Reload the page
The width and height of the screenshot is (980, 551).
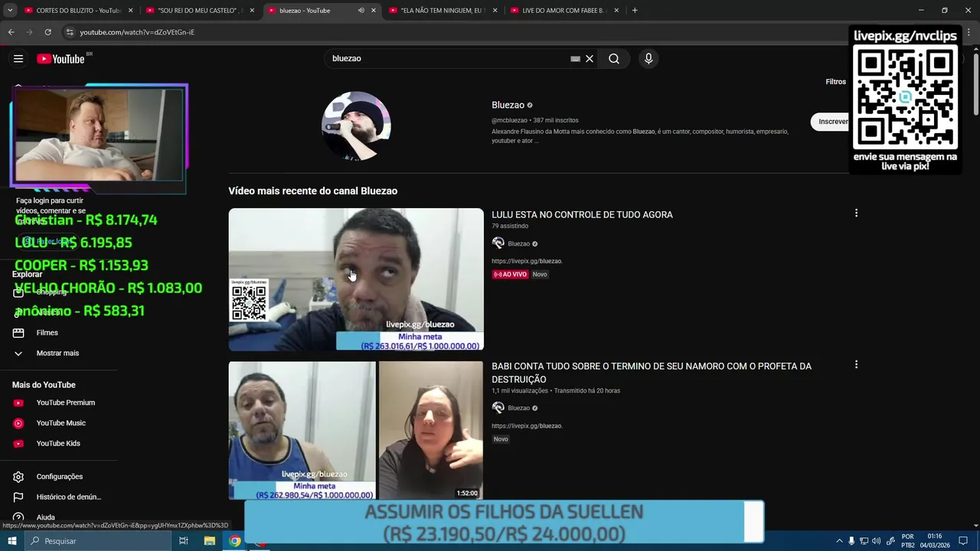point(47,32)
